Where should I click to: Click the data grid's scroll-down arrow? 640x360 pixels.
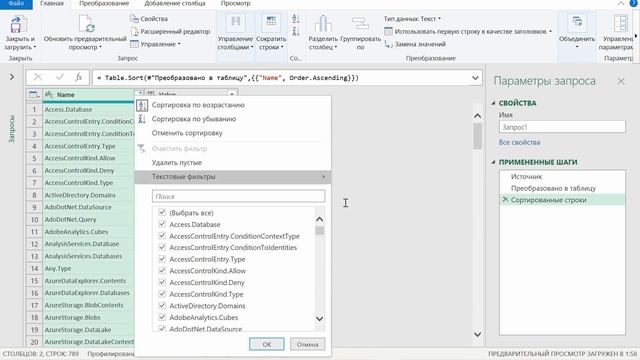click(477, 334)
